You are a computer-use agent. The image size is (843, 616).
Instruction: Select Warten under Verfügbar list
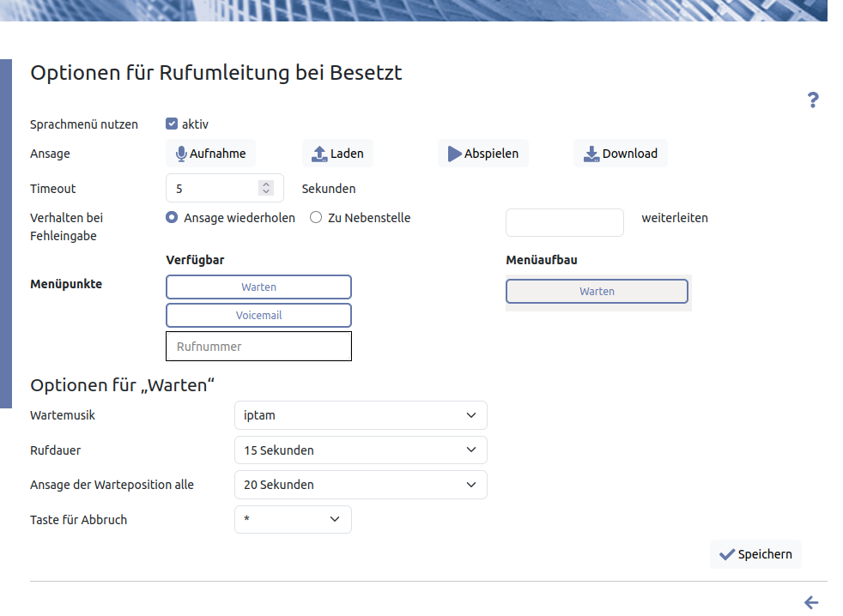[x=258, y=287]
